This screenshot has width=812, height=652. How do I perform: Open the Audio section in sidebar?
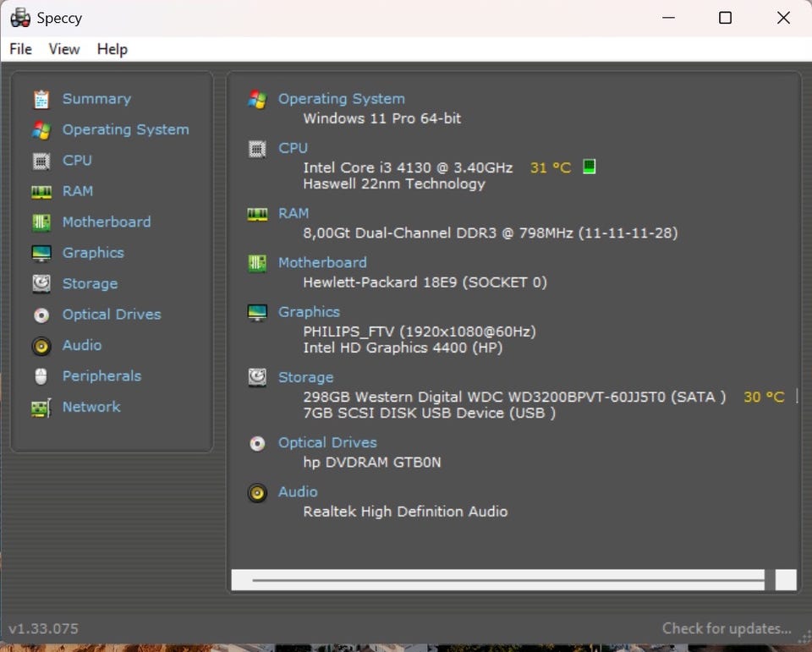82,345
